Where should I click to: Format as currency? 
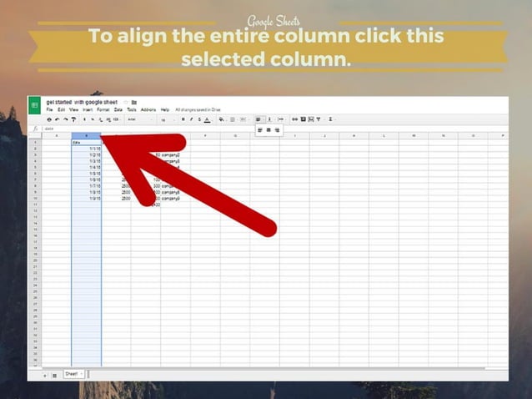[x=84, y=119]
